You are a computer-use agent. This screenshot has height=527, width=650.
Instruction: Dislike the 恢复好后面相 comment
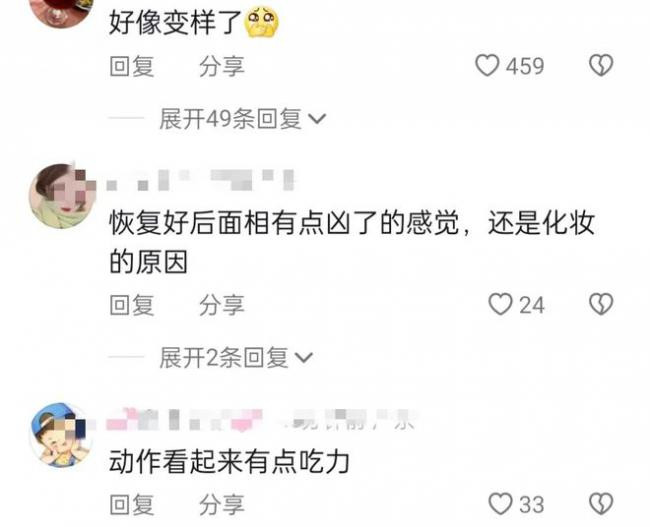601,304
